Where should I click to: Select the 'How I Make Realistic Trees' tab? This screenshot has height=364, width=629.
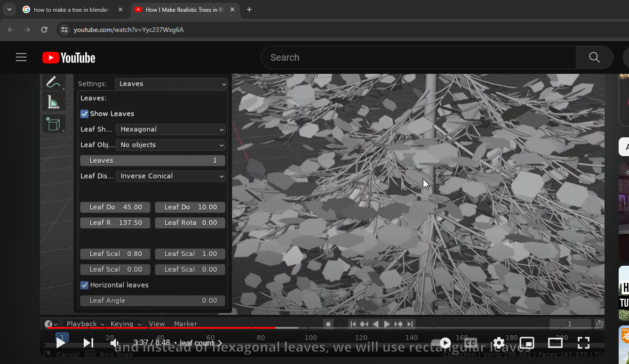tap(184, 9)
